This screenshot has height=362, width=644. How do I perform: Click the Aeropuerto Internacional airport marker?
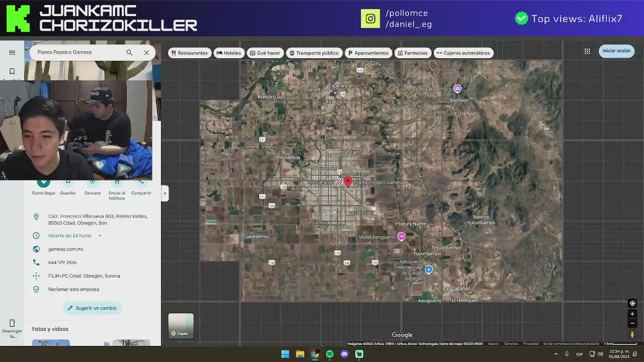tap(429, 269)
